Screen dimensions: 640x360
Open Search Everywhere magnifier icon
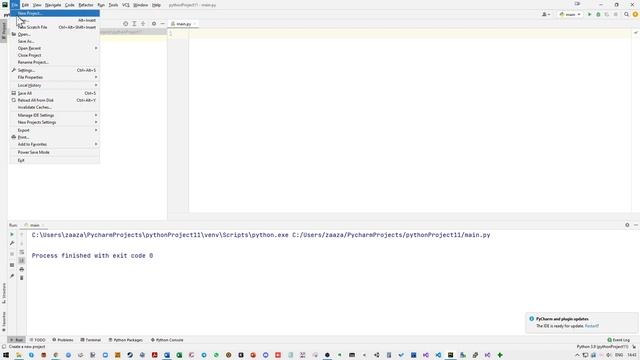point(627,14)
